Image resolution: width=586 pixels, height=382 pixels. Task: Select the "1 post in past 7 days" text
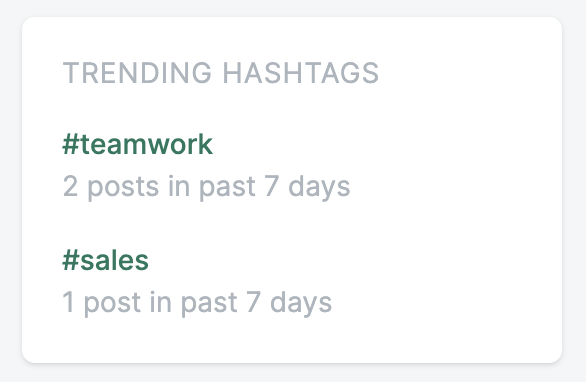(197, 302)
